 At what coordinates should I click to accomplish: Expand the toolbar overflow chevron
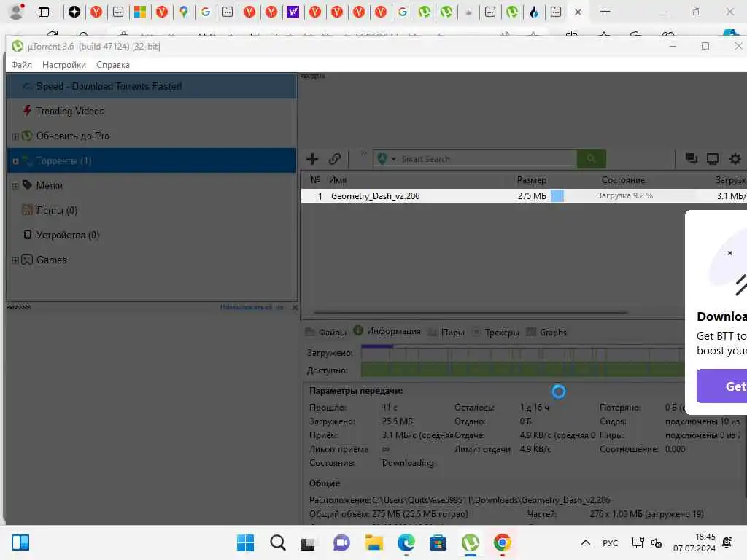point(363,153)
